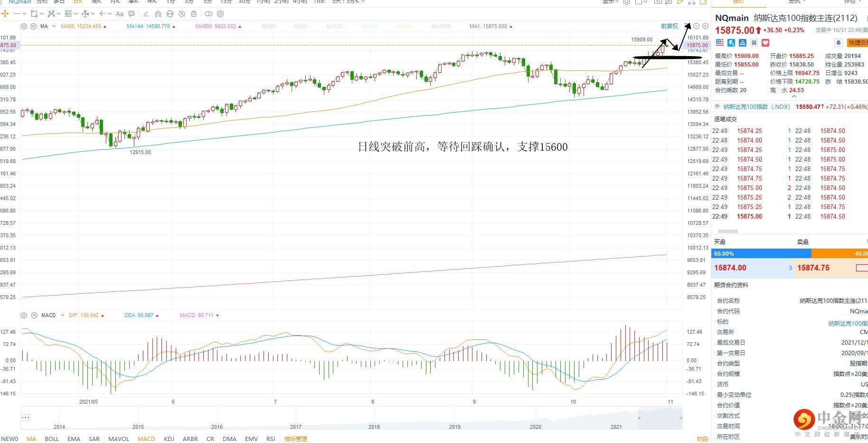This screenshot has width=868, height=443.
Task: Add a comment bubble annotation
Action: point(132,14)
